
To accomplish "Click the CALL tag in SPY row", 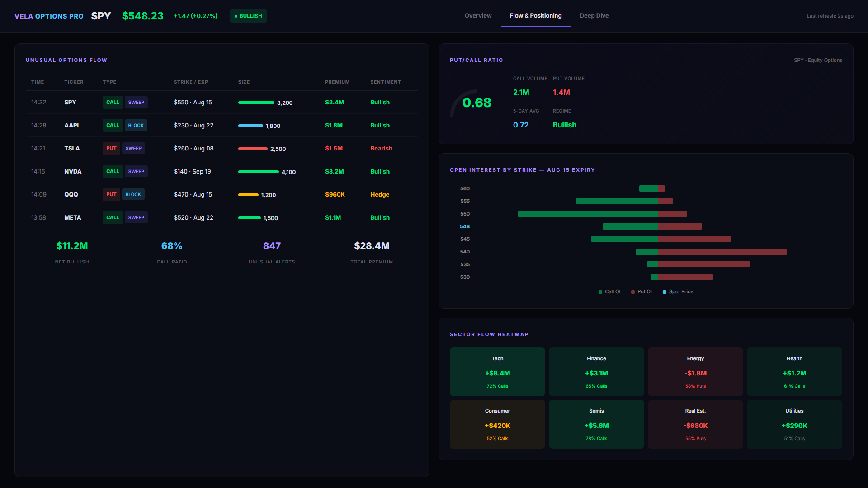I will click(113, 102).
